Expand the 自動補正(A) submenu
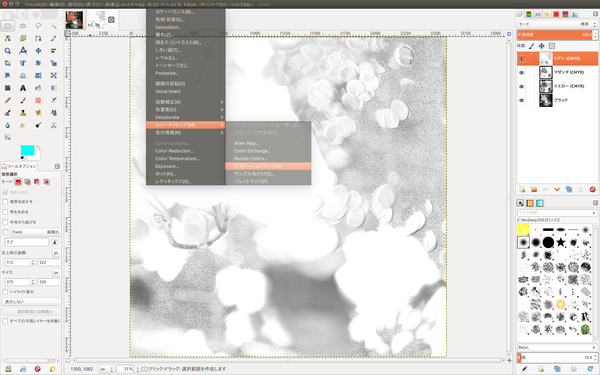The width and height of the screenshot is (600, 375). 186,102
